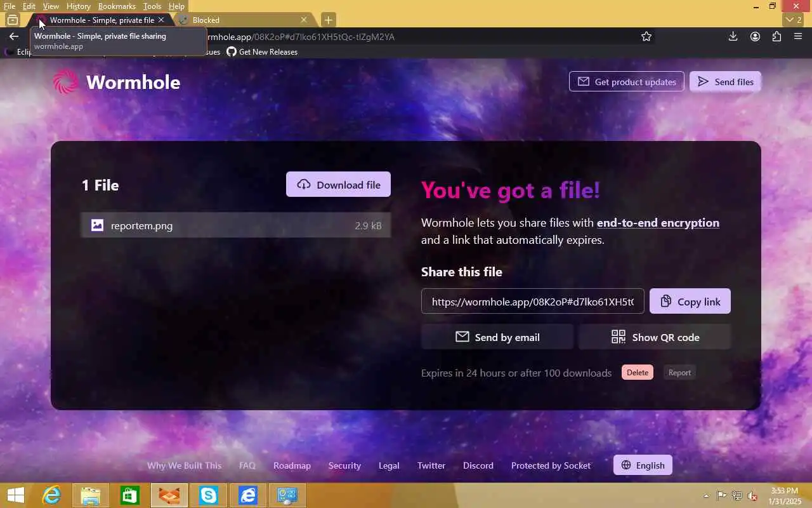Open the Help menu
812x508 pixels.
(x=176, y=6)
